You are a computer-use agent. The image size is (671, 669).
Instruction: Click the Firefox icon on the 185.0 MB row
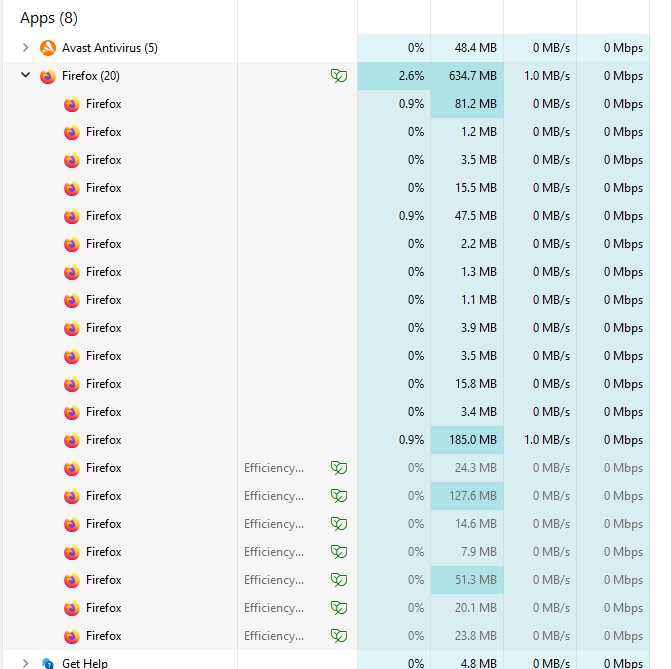pos(71,440)
